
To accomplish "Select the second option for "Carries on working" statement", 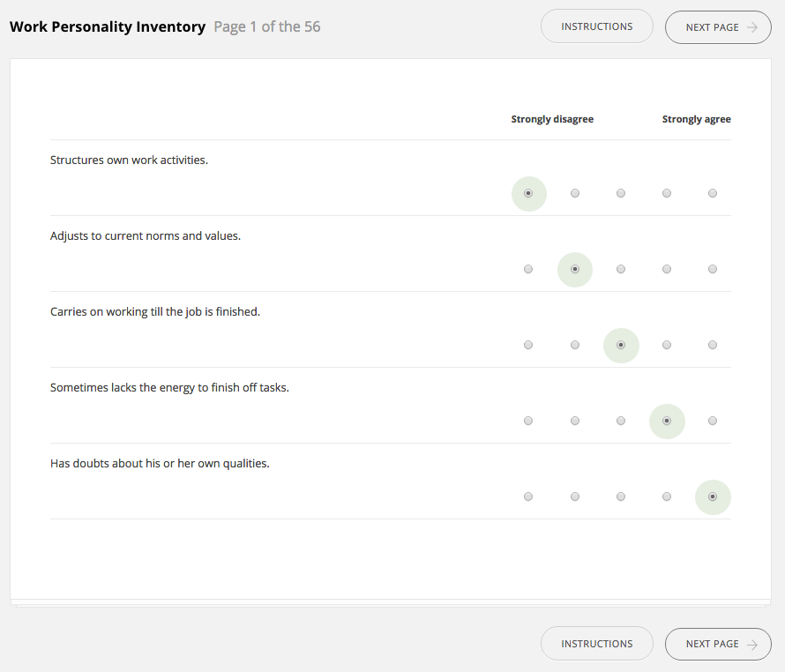I will pos(575,345).
